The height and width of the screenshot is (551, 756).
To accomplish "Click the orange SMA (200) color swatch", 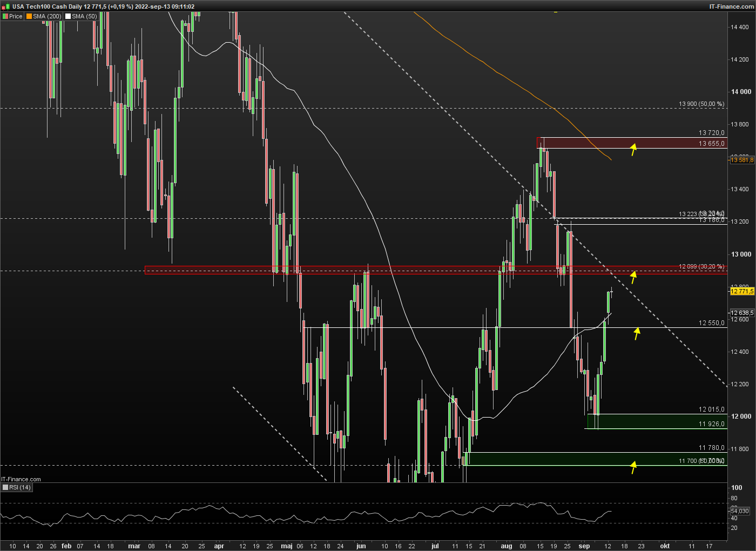I will (x=29, y=16).
